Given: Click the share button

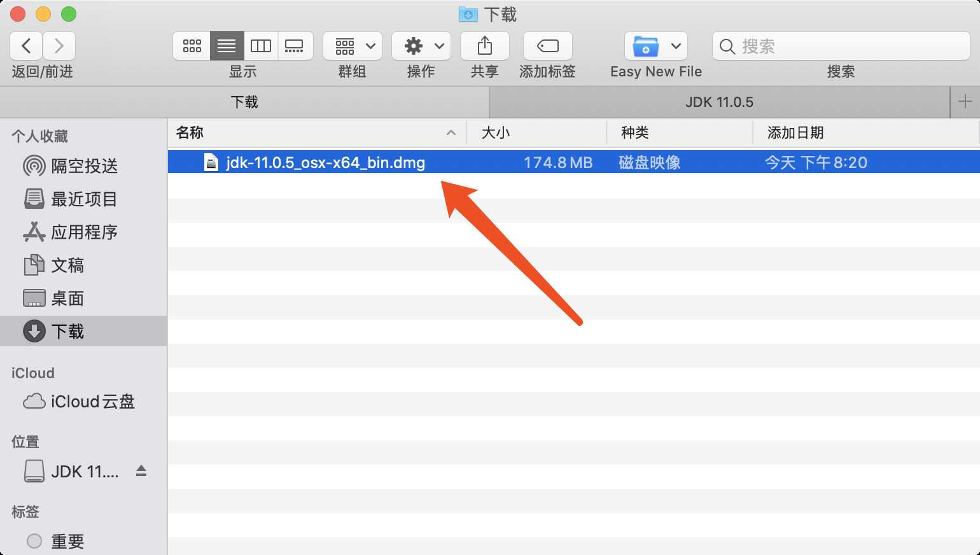Looking at the screenshot, I should tap(485, 46).
